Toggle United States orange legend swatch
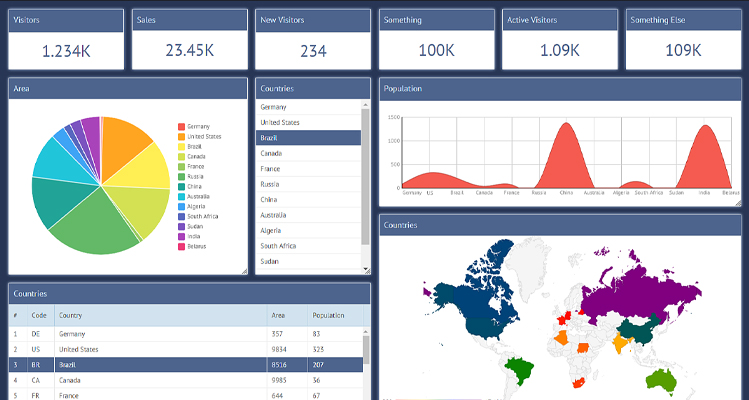 click(182, 137)
